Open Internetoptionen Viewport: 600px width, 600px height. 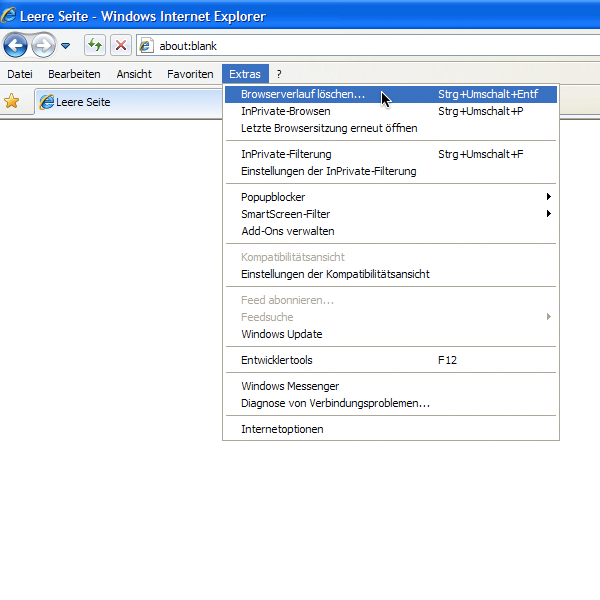click(391, 429)
